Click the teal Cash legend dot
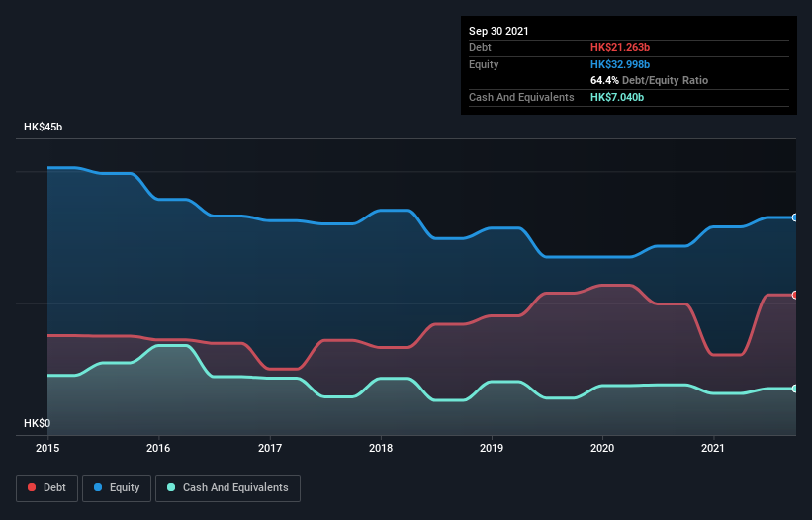This screenshot has width=812, height=520. tap(171, 487)
